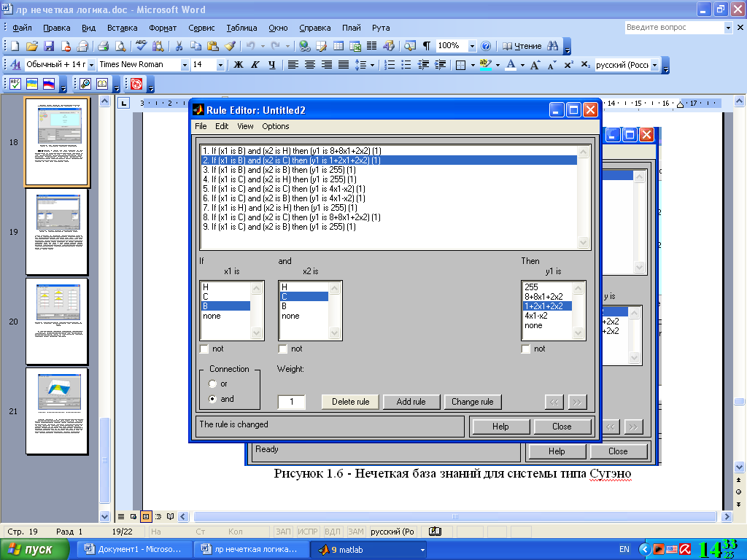Click Чтение reading mode button

click(x=522, y=46)
